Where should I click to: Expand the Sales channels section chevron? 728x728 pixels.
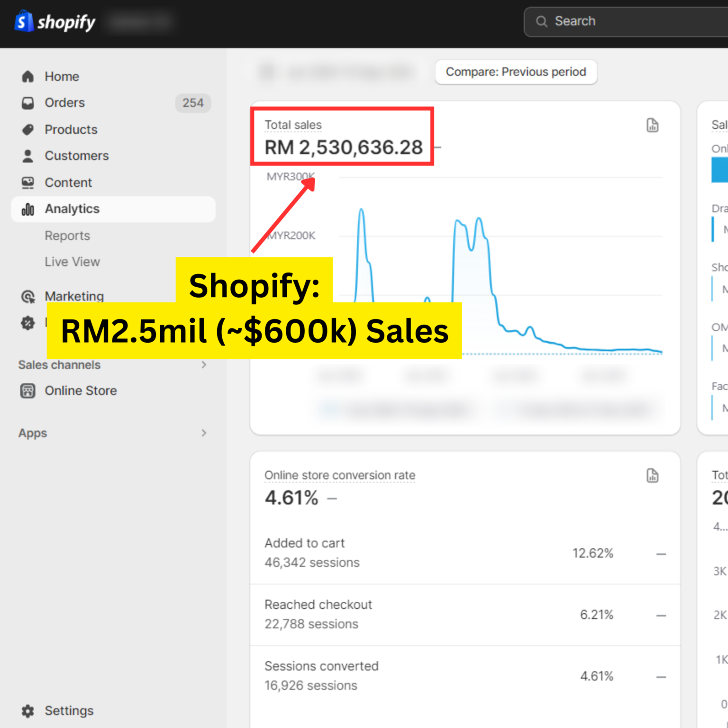(x=204, y=364)
